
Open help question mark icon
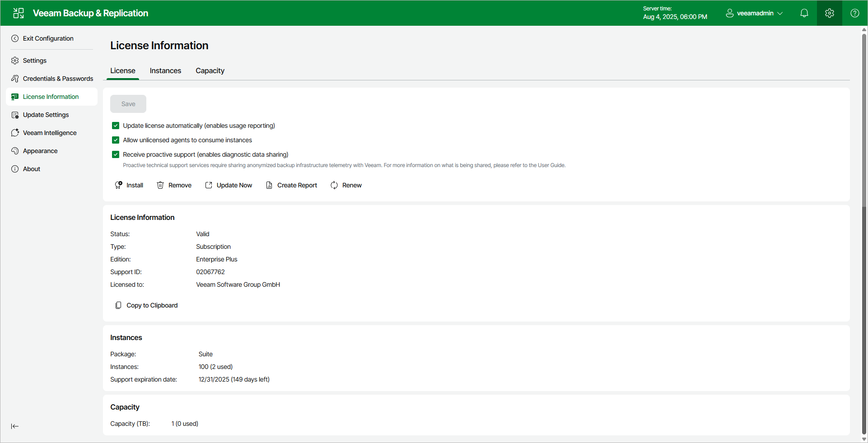[855, 13]
